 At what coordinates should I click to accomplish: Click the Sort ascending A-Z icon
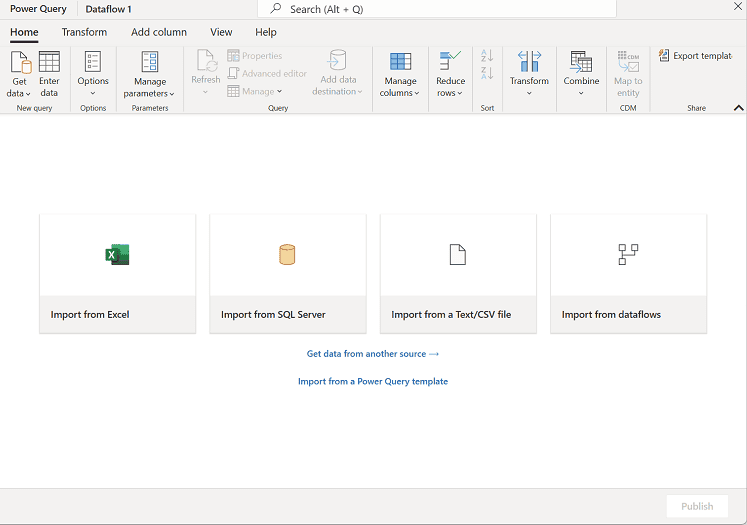click(x=487, y=56)
